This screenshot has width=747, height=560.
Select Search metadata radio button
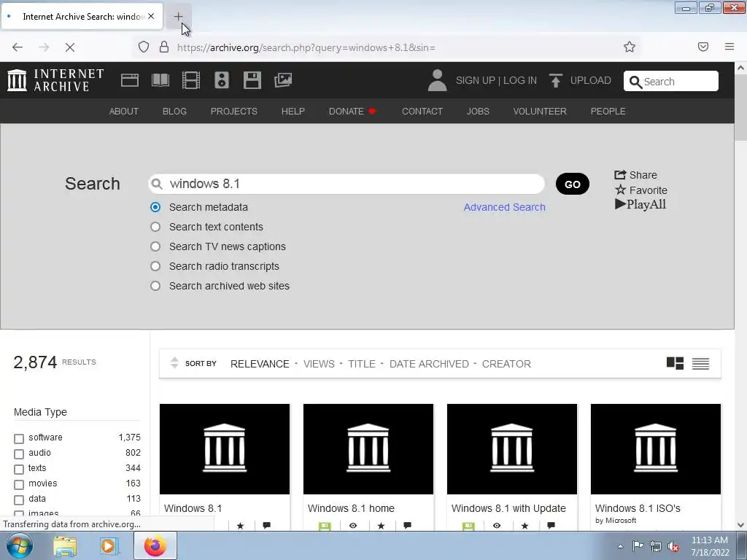[155, 207]
